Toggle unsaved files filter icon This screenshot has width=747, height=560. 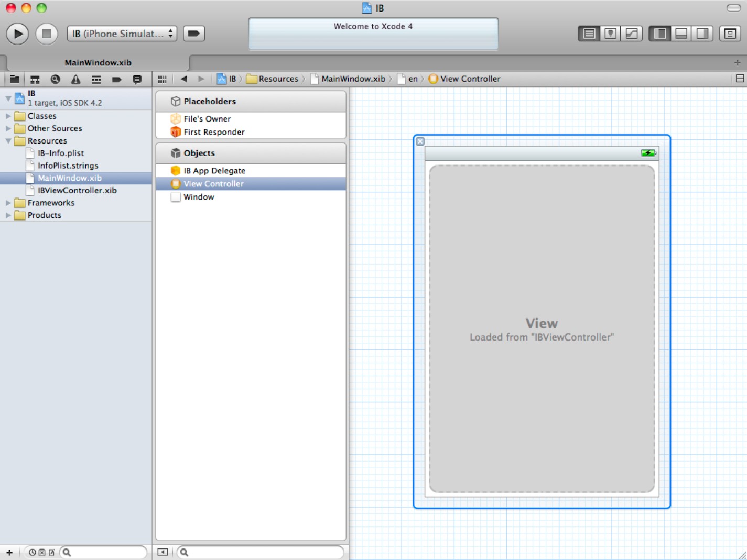[x=51, y=552]
